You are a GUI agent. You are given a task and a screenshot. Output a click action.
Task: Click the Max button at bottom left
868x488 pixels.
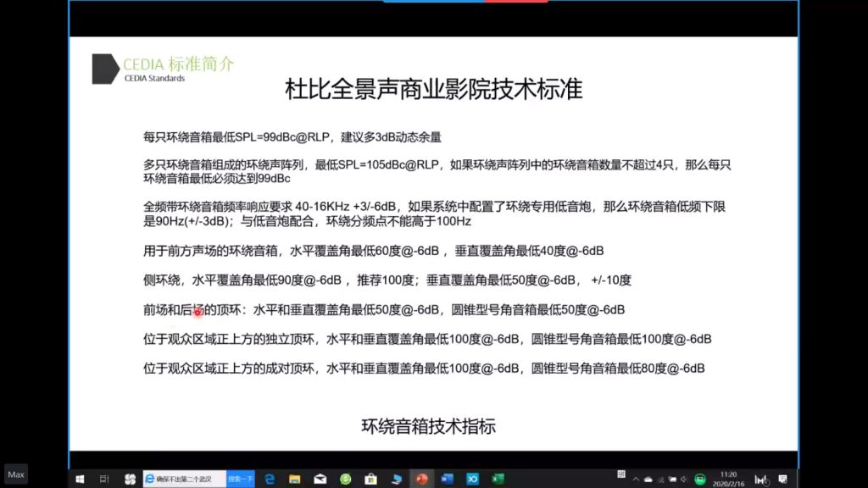16,474
